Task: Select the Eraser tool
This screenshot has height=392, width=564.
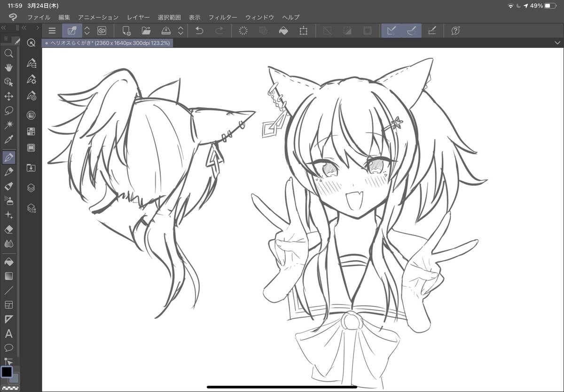Action: pyautogui.click(x=8, y=229)
